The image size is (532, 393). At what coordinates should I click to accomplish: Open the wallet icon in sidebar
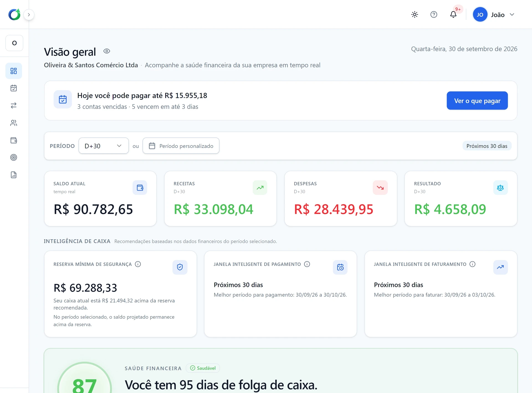14,140
